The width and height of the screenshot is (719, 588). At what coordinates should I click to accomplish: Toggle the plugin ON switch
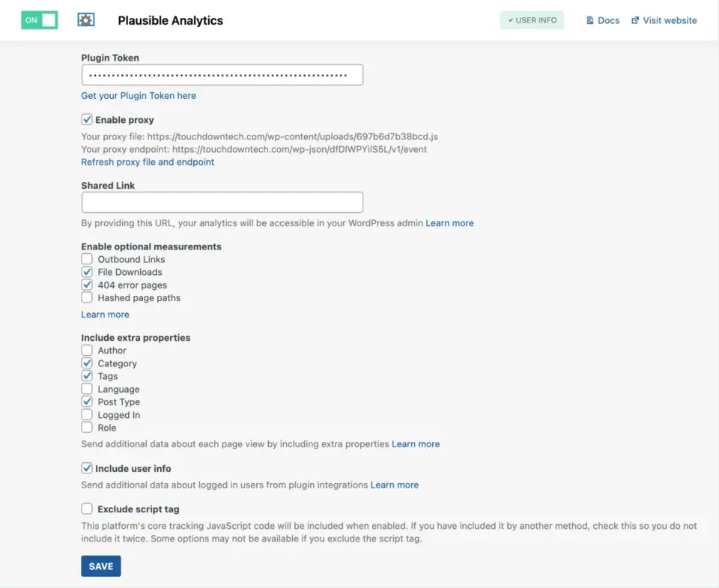click(x=38, y=20)
